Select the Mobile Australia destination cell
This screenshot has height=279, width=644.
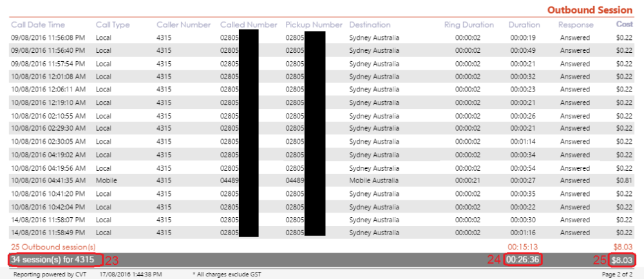point(374,180)
